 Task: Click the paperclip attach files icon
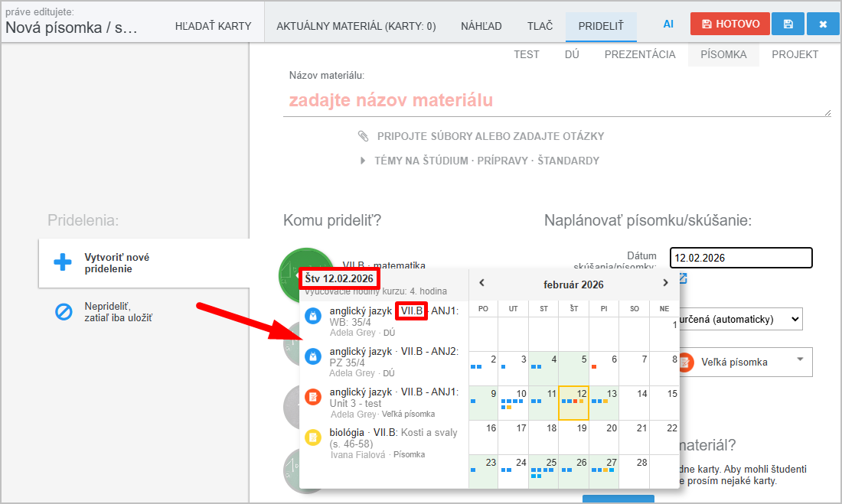[363, 136]
